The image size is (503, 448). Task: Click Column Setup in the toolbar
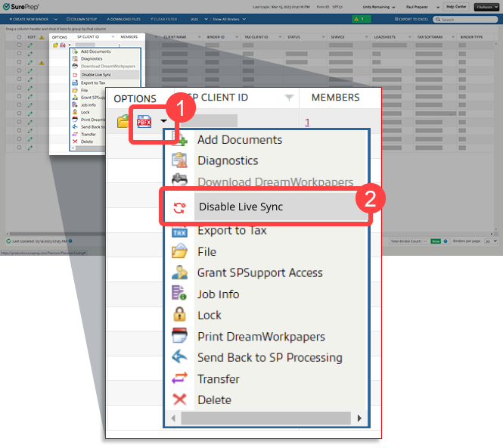[x=82, y=19]
